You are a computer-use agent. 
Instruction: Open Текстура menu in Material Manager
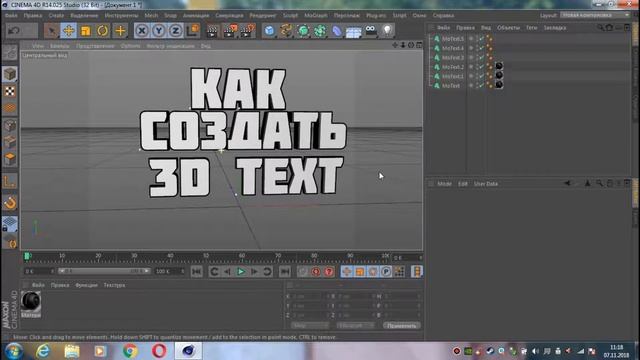[114, 285]
